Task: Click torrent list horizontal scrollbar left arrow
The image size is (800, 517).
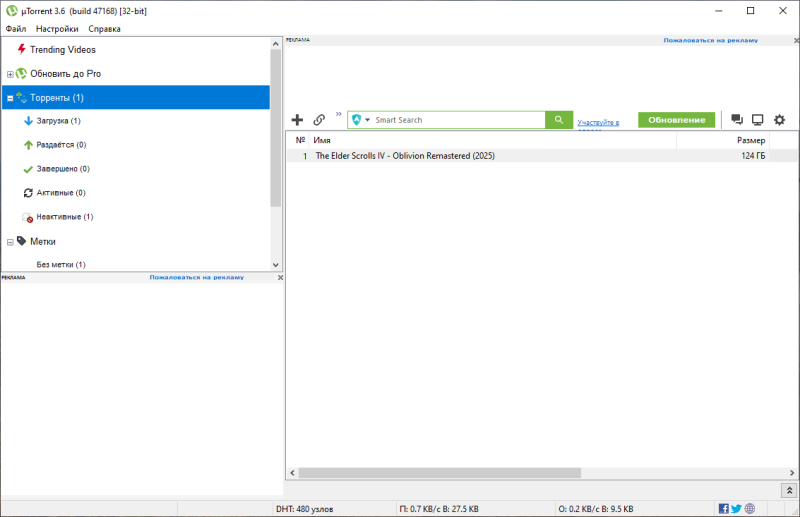Action: pyautogui.click(x=292, y=473)
